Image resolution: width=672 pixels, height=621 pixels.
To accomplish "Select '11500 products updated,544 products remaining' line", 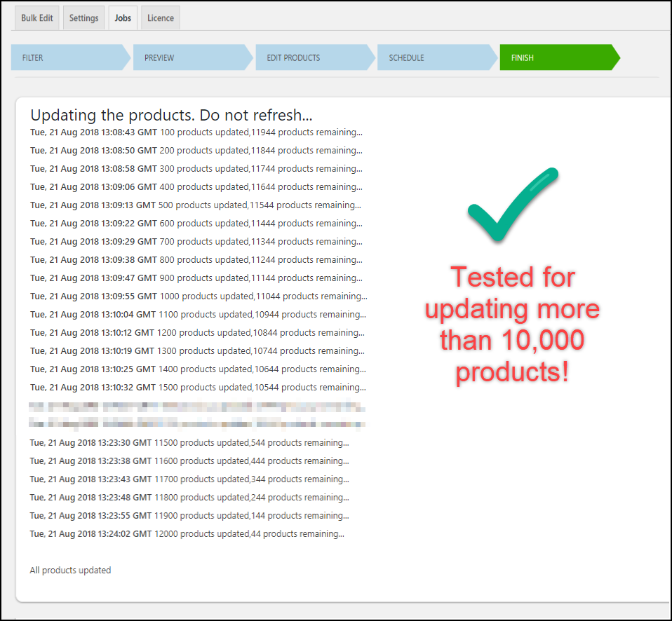I will pyautogui.click(x=189, y=443).
